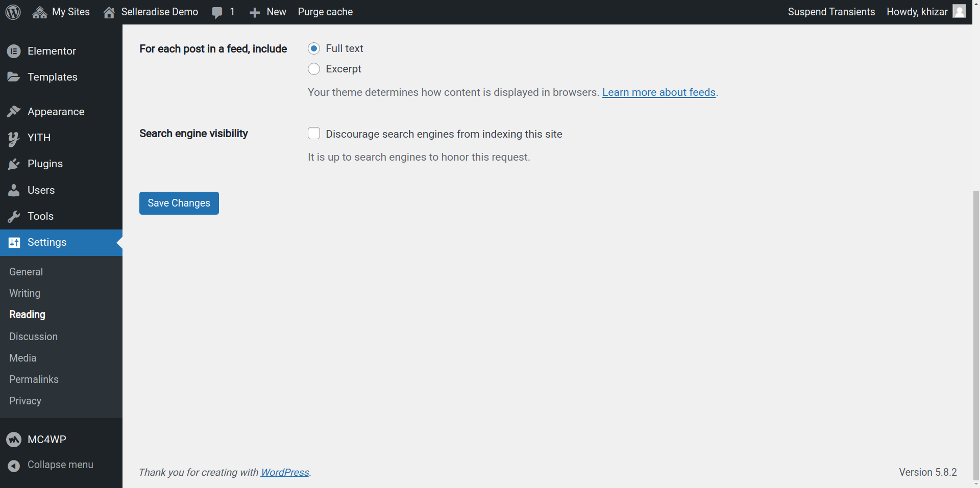Expand the New content dropdown
The image size is (980, 488).
268,12
